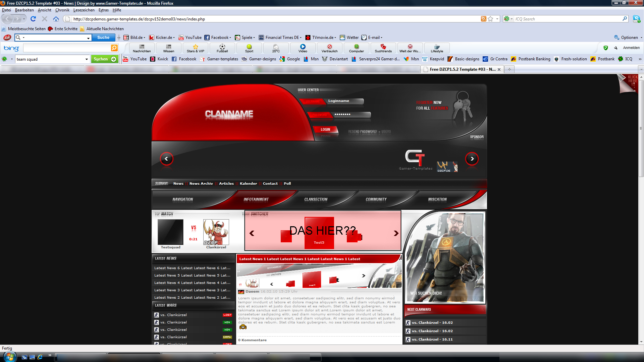The height and width of the screenshot is (362, 644).
Task: Open the list-all-tabs dropdown
Action: [641, 69]
